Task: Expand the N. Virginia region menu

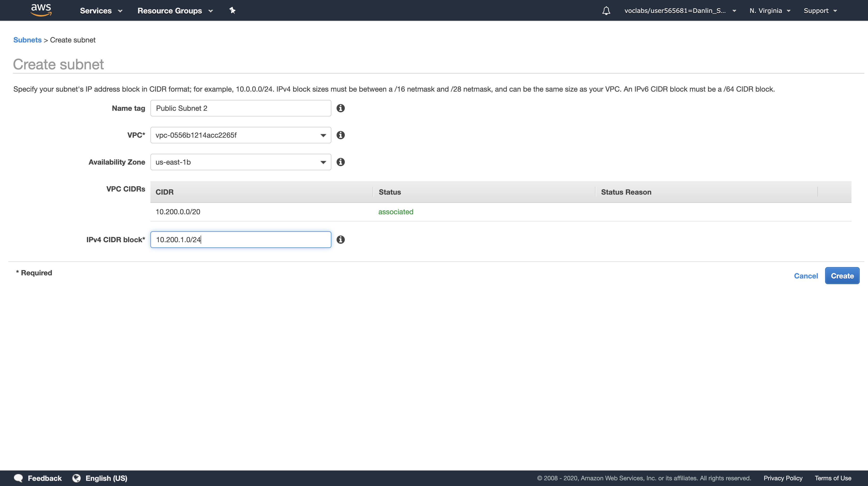Action: click(770, 11)
